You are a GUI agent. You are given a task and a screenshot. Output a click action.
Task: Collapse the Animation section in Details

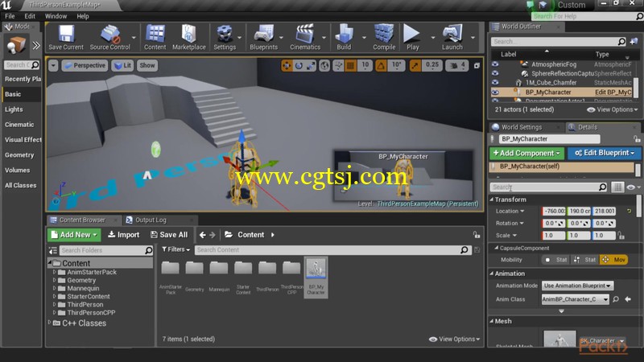[x=492, y=274]
